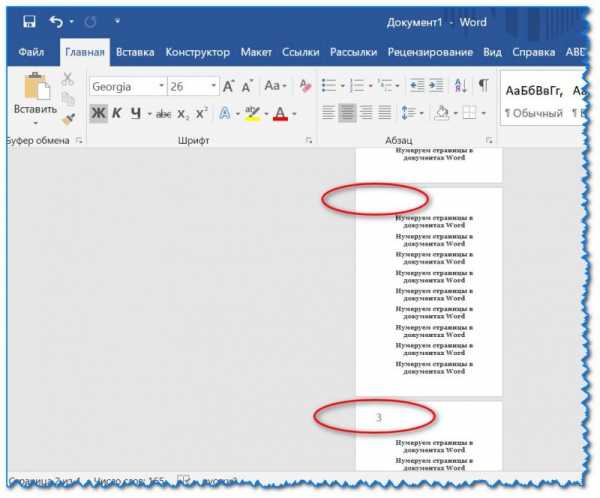The width and height of the screenshot is (600, 498).
Task: Open the Georgia font name dropdown
Action: click(x=160, y=87)
